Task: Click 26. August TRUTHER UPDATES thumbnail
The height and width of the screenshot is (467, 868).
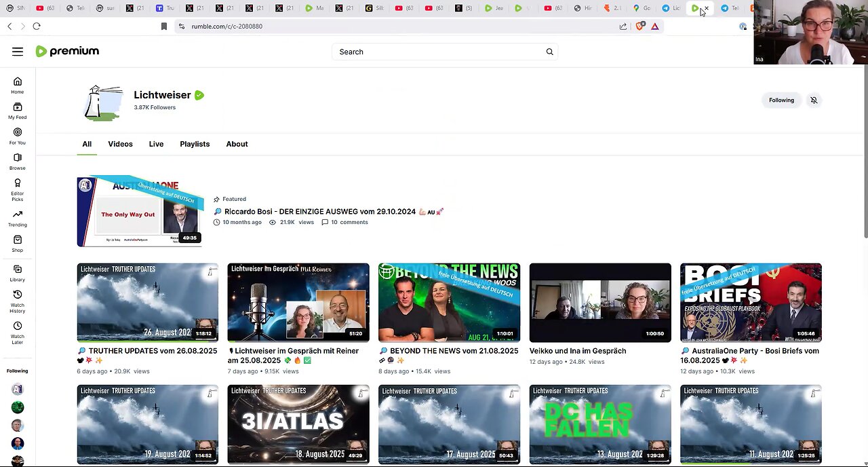Action: coord(148,303)
